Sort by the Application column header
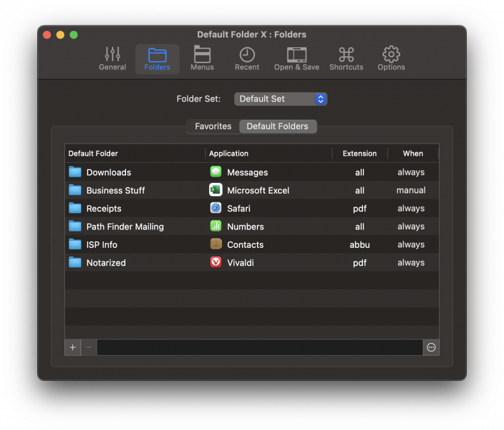Viewport: 504px width, 430px height. (268, 153)
